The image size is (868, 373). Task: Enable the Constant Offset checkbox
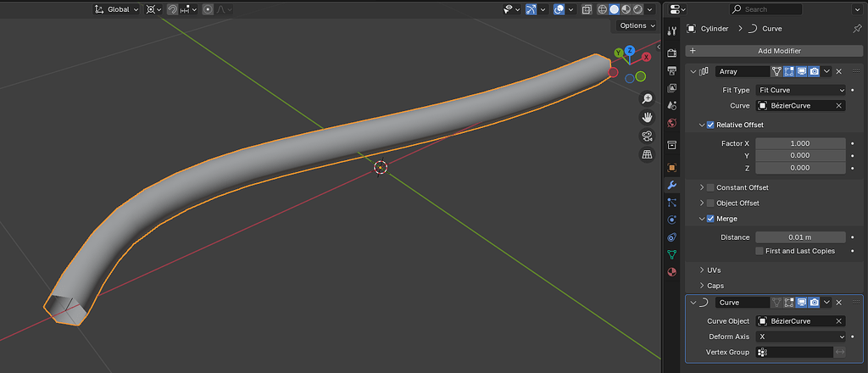[x=710, y=187]
